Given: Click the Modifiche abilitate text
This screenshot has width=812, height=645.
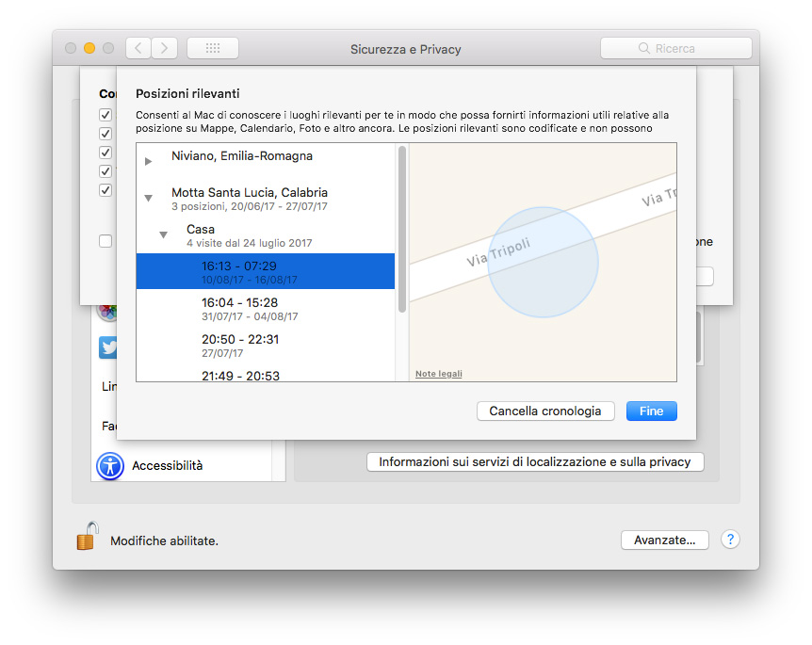Looking at the screenshot, I should [164, 540].
